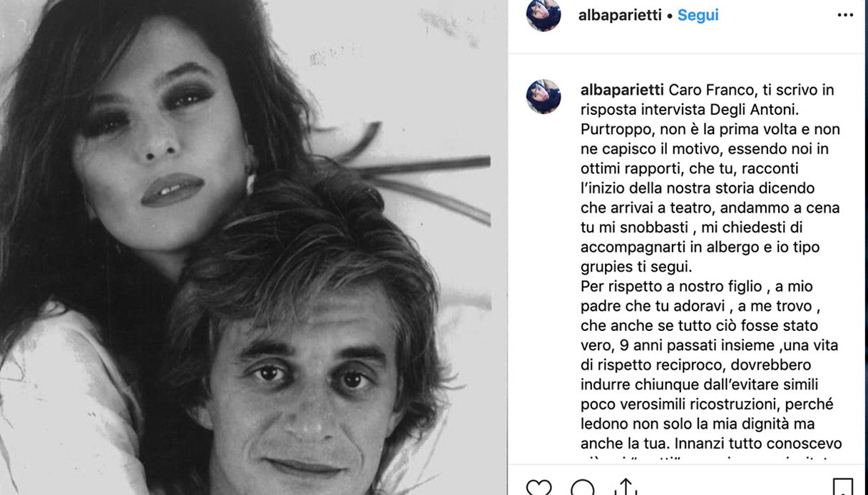Follow the account via the Segui link
This screenshot has width=868, height=495.
point(698,15)
